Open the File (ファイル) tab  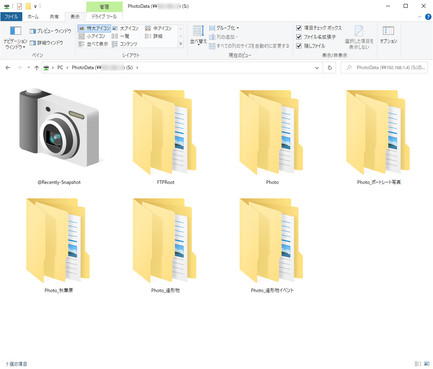[11, 17]
